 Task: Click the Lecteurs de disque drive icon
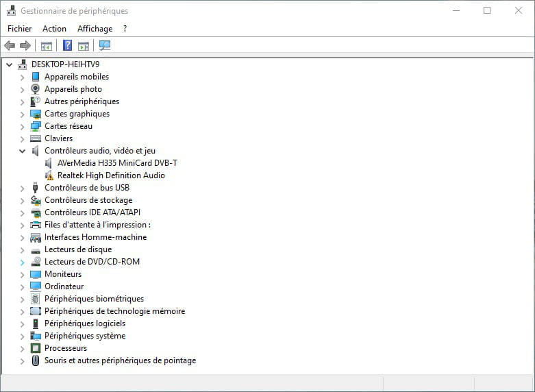pos(35,251)
